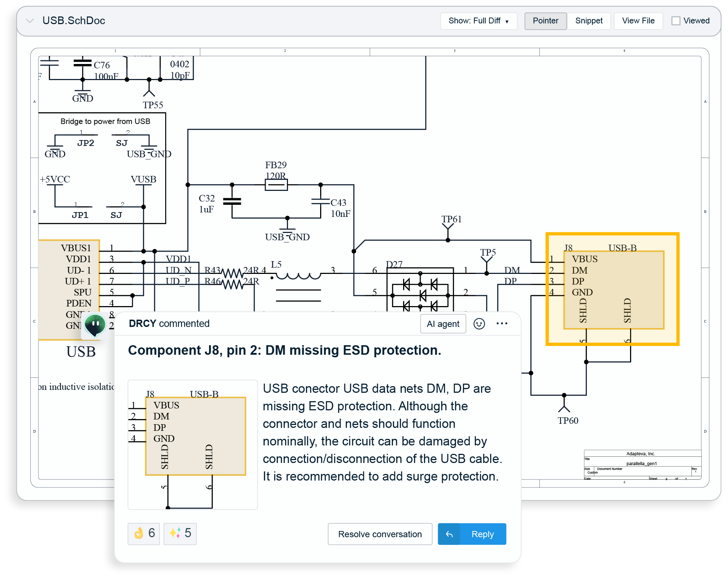The width and height of the screenshot is (728, 580).
Task: Toggle the Pointer mode
Action: click(x=545, y=21)
